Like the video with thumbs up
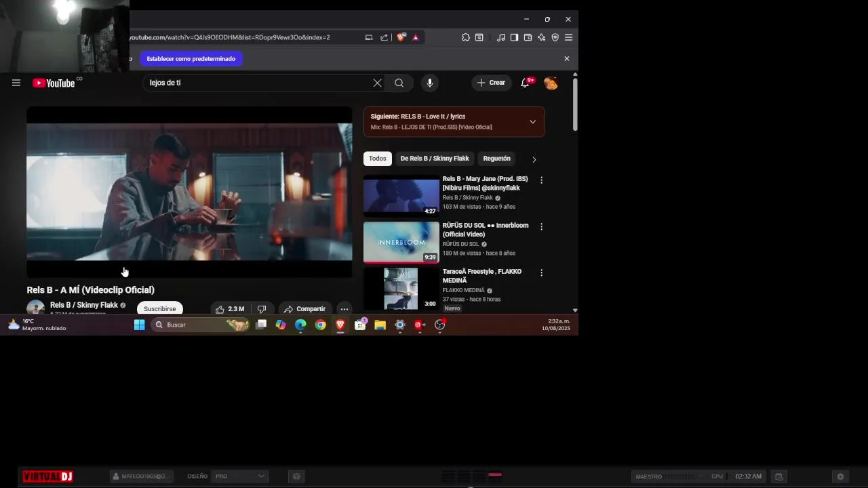This screenshot has width=868, height=488. [229, 309]
